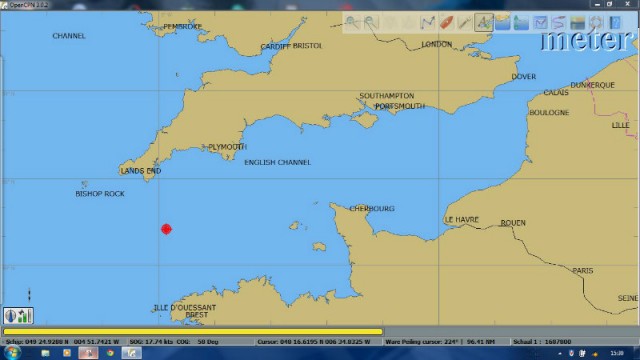Screen dimensions: 640x360
Task: Click the LANDS END label
Action: (141, 171)
